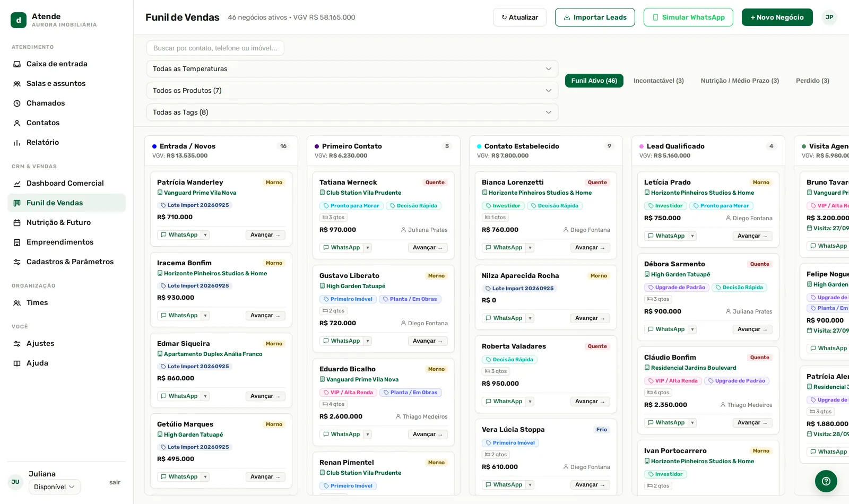Click the Cadastros & Parâmetros sliders icon

[17, 262]
